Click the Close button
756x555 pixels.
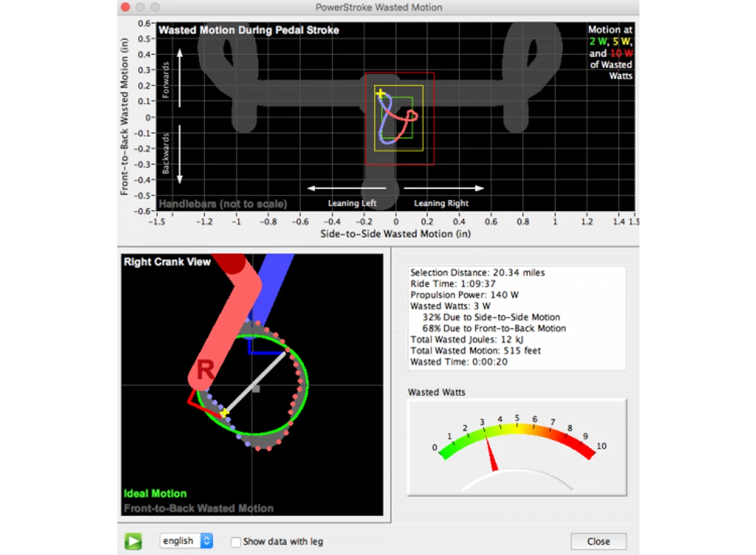tap(598, 541)
